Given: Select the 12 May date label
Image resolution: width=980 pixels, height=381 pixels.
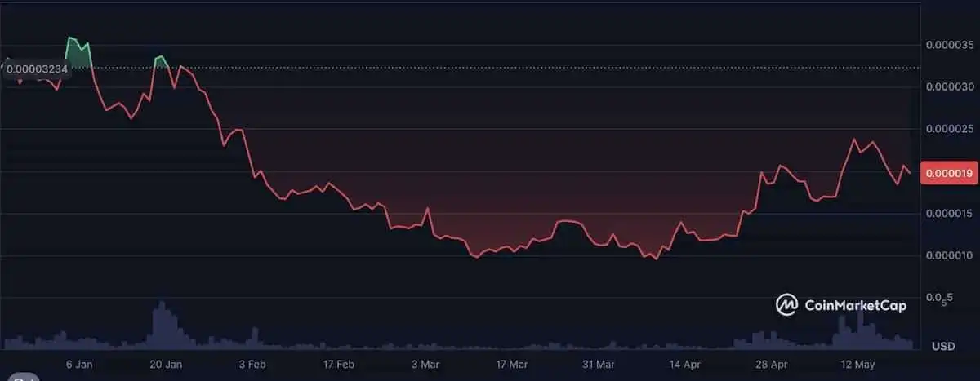Looking at the screenshot, I should coord(857,365).
